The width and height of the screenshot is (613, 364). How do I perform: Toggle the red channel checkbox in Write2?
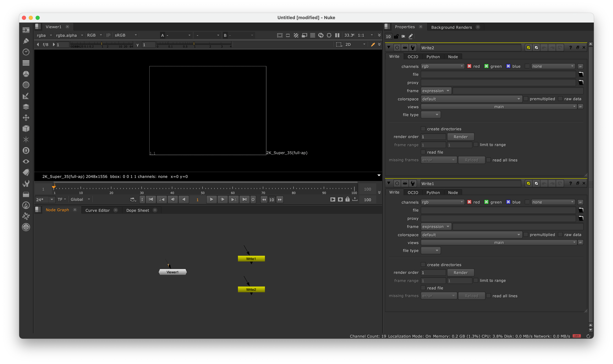[x=469, y=66]
